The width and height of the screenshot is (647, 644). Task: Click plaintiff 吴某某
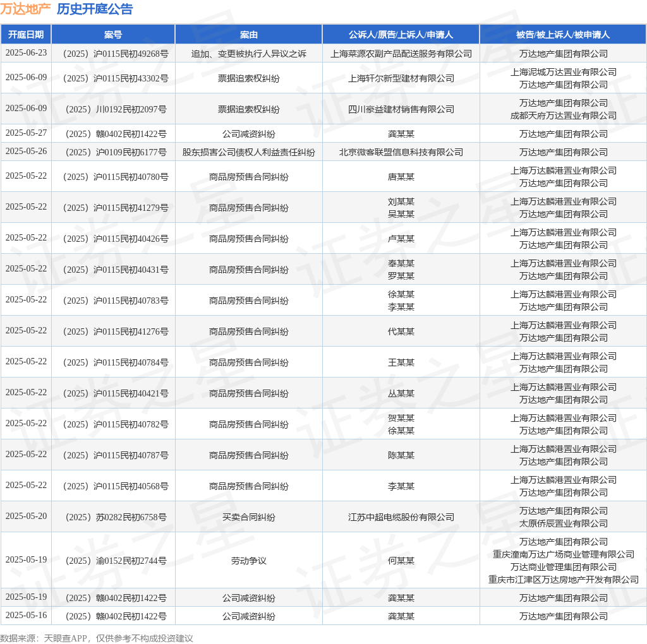401,215
